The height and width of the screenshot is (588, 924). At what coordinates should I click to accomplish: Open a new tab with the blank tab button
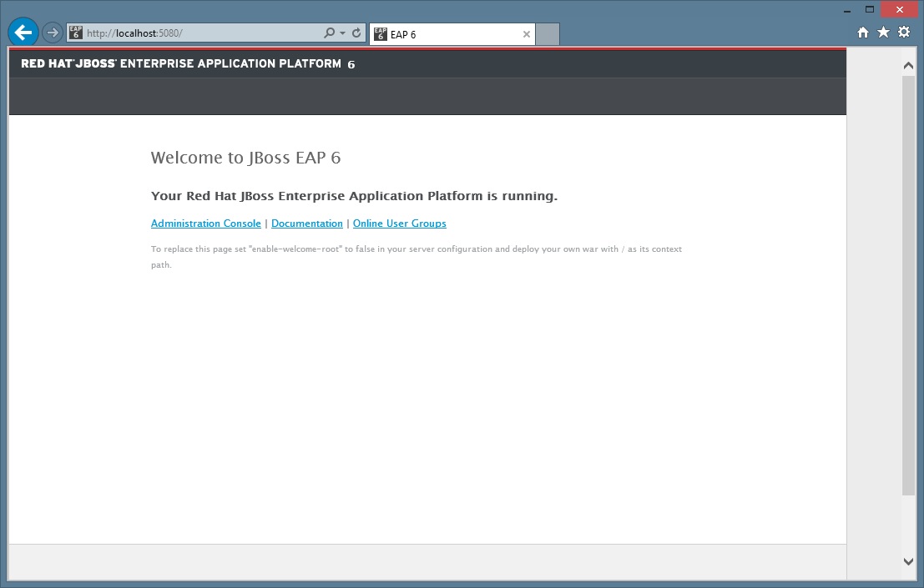[x=547, y=34]
